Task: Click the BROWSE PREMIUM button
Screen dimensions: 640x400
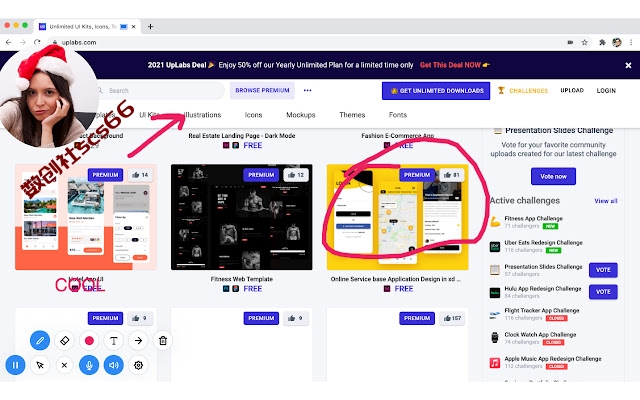Action: (262, 90)
